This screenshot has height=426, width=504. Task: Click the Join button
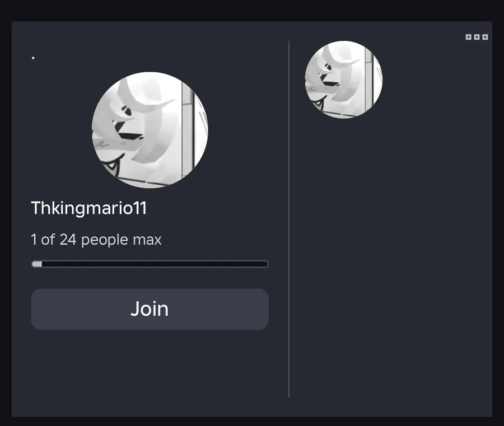150,309
